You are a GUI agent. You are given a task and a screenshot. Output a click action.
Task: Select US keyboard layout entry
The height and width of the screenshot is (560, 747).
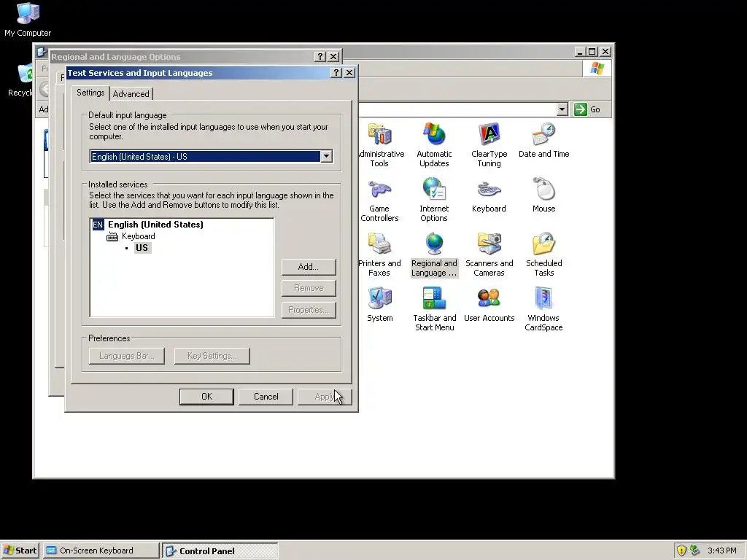142,248
